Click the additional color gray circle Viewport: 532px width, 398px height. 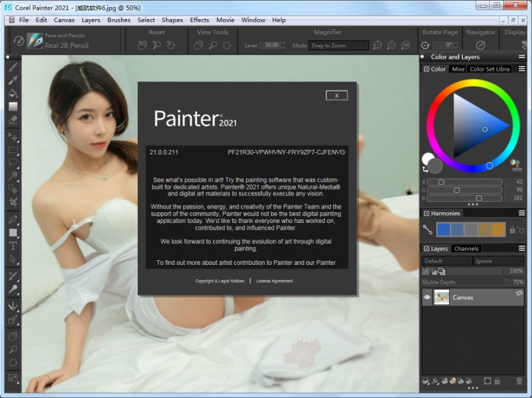coord(435,166)
